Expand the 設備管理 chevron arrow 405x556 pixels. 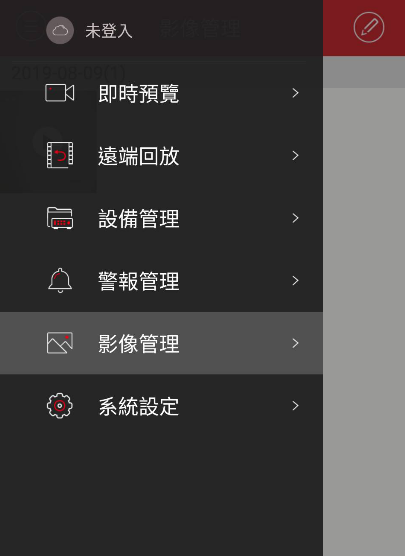click(295, 218)
